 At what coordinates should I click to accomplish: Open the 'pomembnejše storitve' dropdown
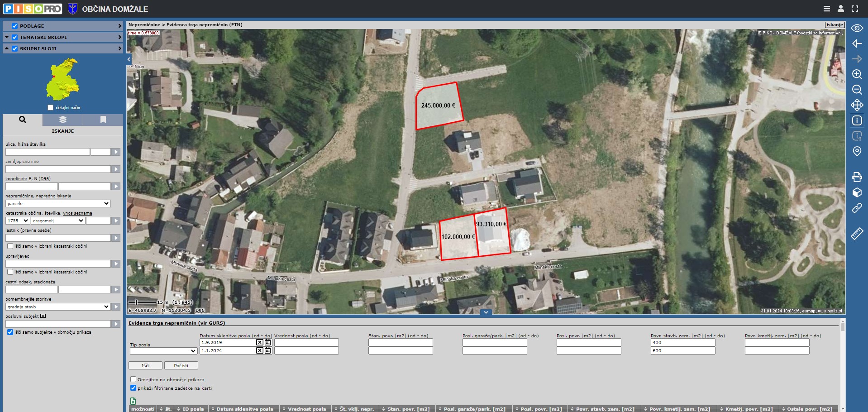[58, 307]
